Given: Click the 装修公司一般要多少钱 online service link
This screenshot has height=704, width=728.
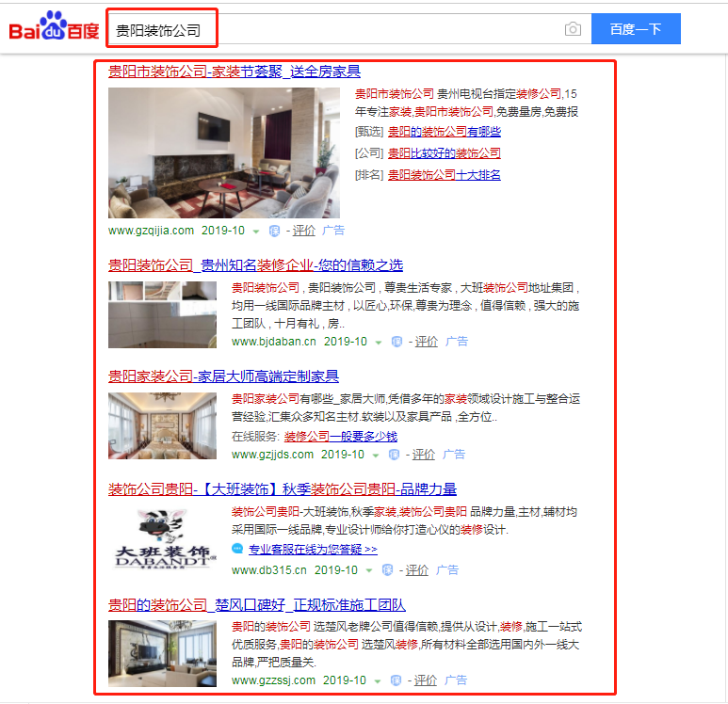Looking at the screenshot, I should [x=340, y=437].
